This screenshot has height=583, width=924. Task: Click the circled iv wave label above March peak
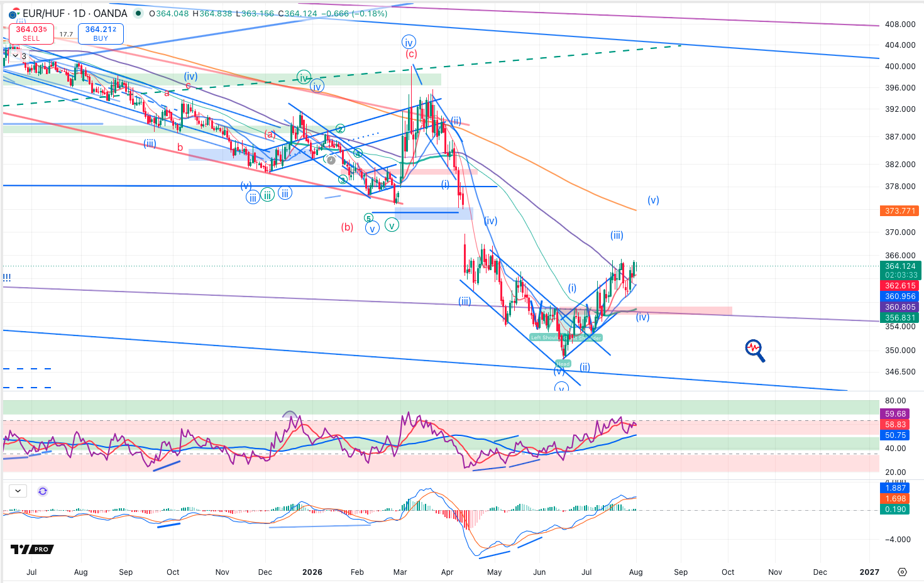[409, 43]
